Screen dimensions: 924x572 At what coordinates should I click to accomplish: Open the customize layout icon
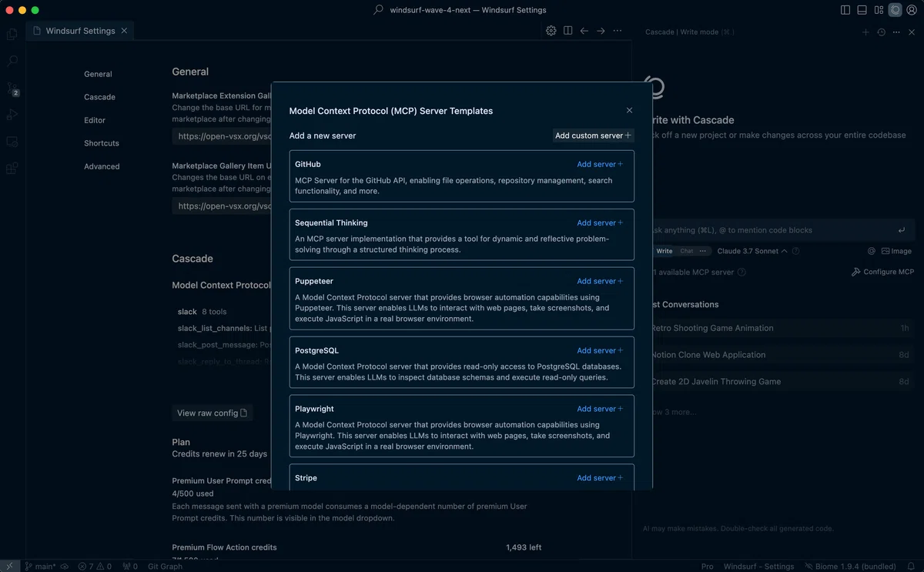[x=879, y=10]
